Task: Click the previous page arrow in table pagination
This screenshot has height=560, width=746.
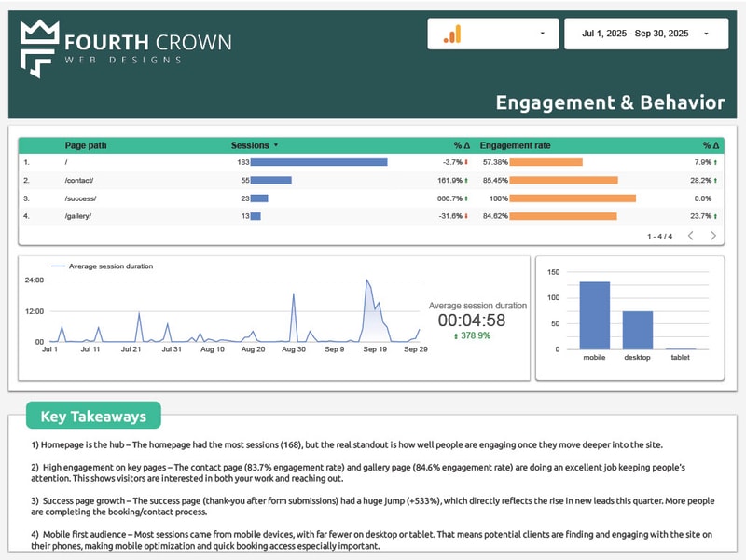Action: coord(690,235)
